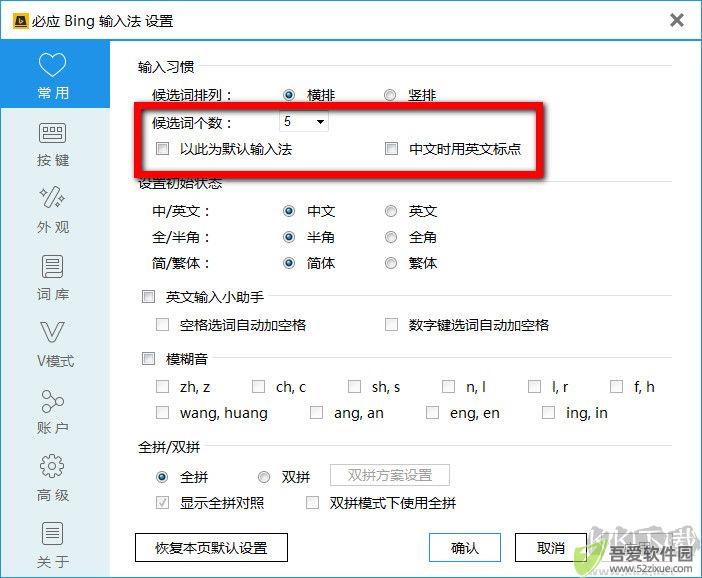Select 简体 radio button
The width and height of the screenshot is (702, 578).
pyautogui.click(x=289, y=263)
